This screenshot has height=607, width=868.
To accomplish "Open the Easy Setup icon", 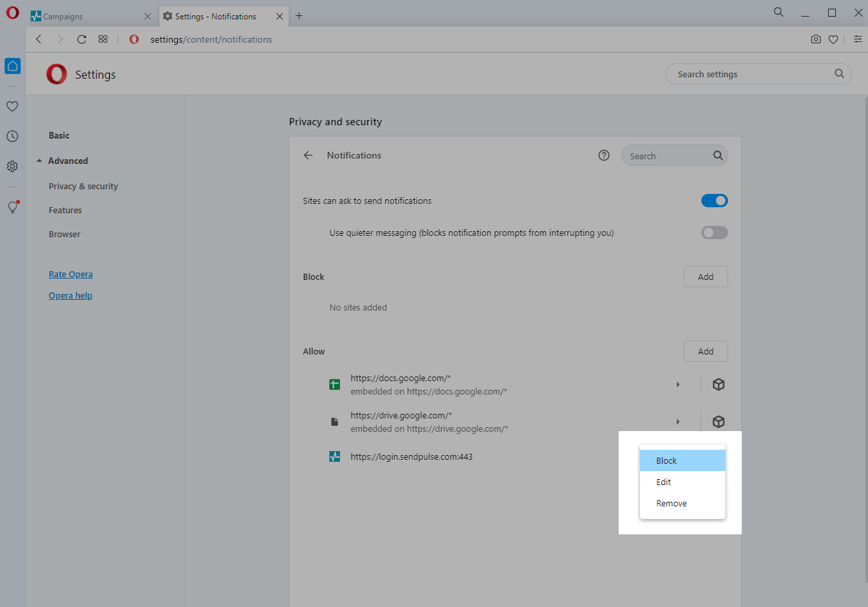I will (x=857, y=39).
